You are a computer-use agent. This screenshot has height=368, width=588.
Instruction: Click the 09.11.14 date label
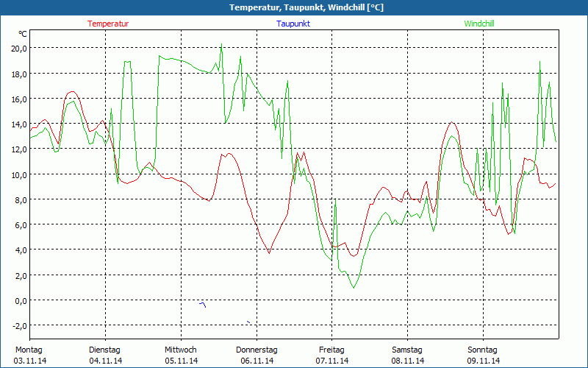[x=484, y=361]
